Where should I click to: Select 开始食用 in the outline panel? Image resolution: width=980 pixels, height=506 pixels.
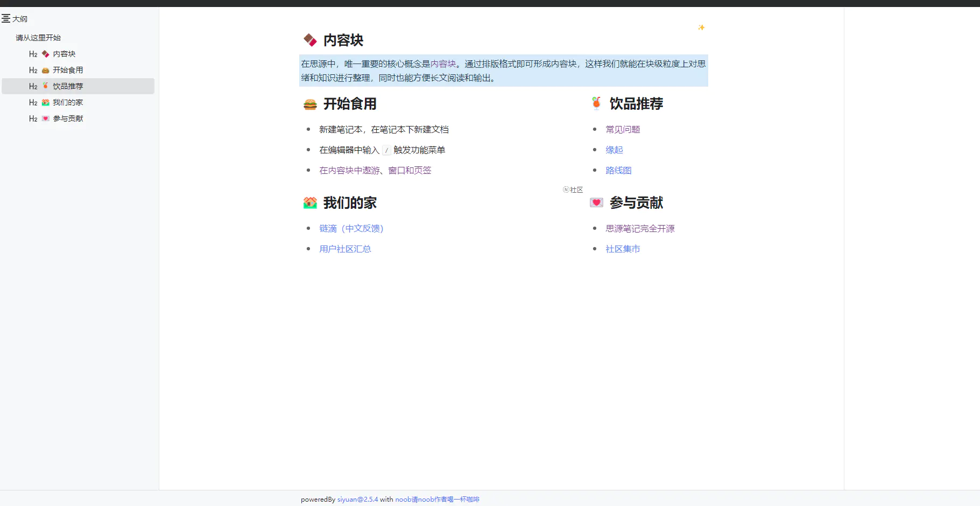[x=67, y=70]
